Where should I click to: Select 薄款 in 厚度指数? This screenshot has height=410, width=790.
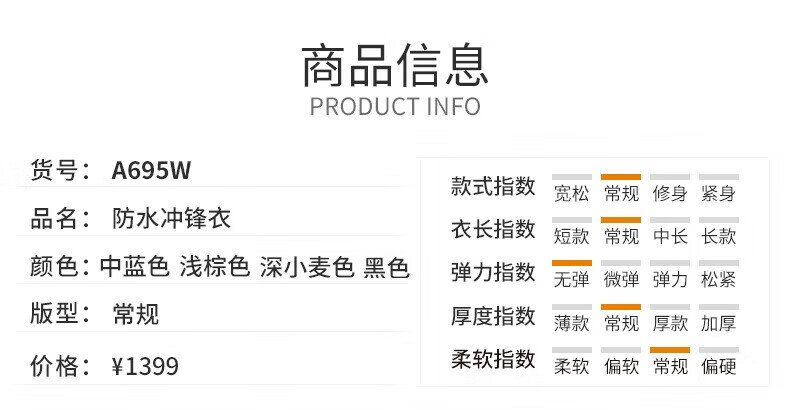click(571, 323)
